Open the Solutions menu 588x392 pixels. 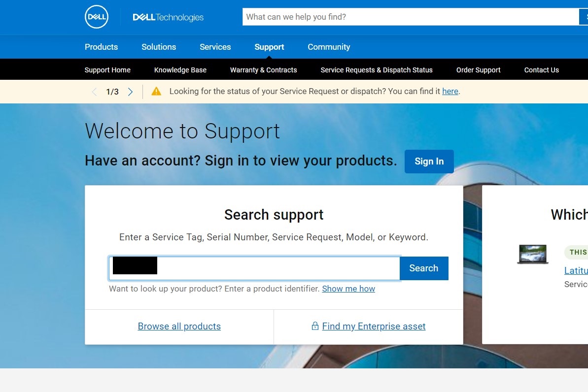[159, 47]
